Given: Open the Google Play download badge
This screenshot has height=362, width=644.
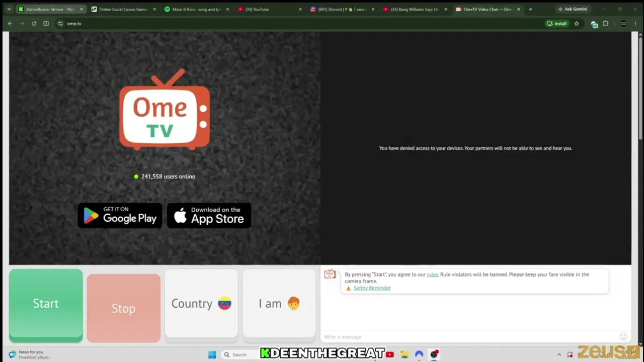Looking at the screenshot, I should coord(120,215).
